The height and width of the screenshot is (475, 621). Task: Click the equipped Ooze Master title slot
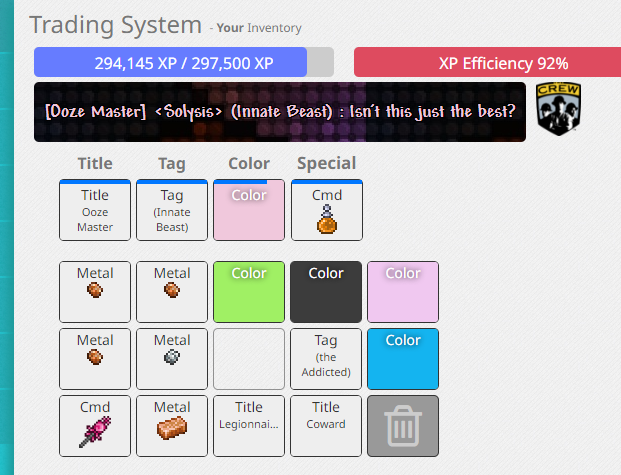[95, 211]
